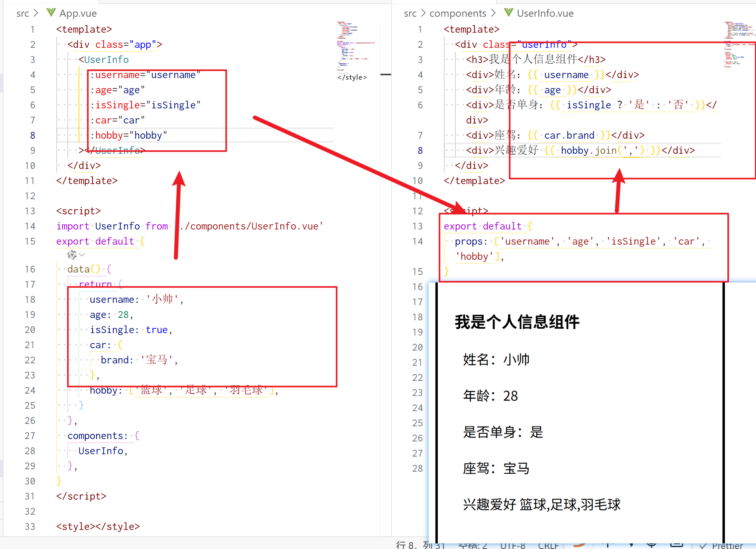Click the ':isSingle="isSingle"' attribute line
This screenshot has width=756, height=549.
pos(146,105)
